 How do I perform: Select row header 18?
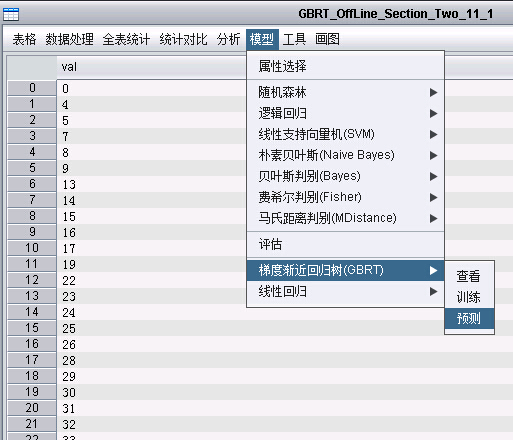point(32,376)
